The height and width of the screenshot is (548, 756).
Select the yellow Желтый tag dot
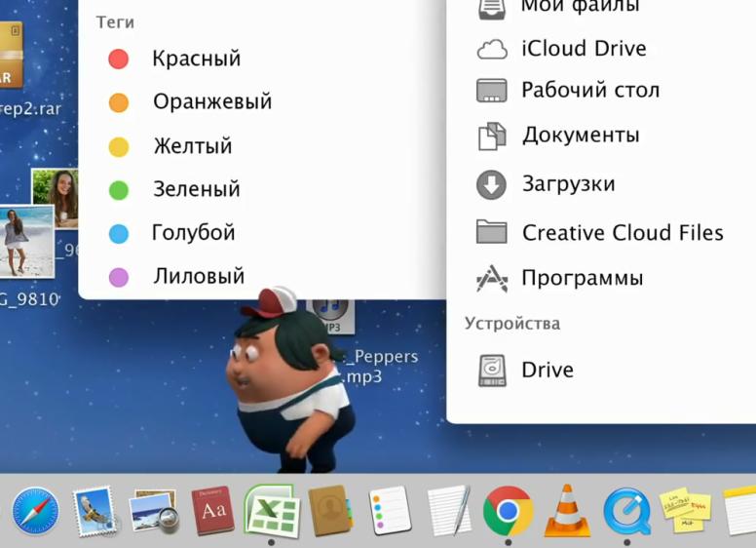click(119, 146)
